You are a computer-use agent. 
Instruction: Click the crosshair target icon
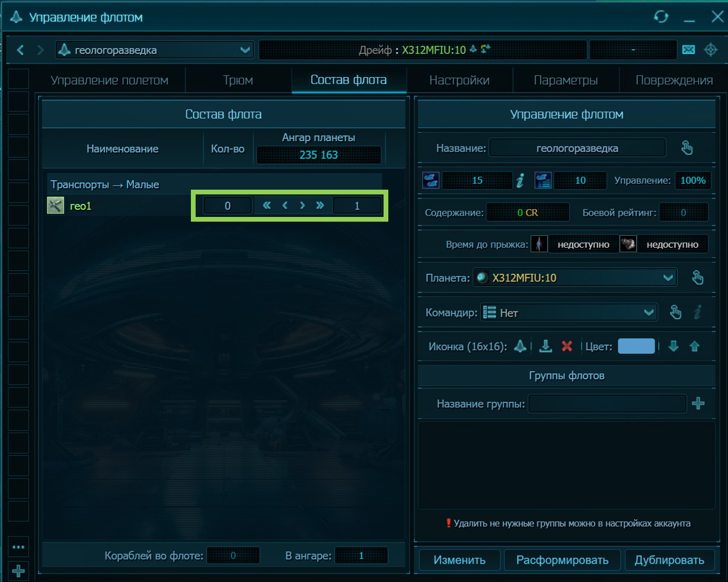click(x=710, y=50)
